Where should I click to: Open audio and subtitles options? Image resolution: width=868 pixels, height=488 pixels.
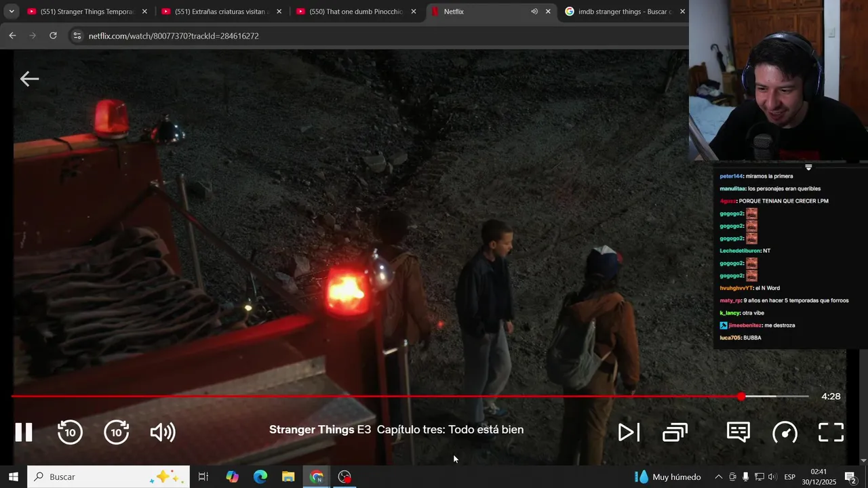pyautogui.click(x=738, y=432)
